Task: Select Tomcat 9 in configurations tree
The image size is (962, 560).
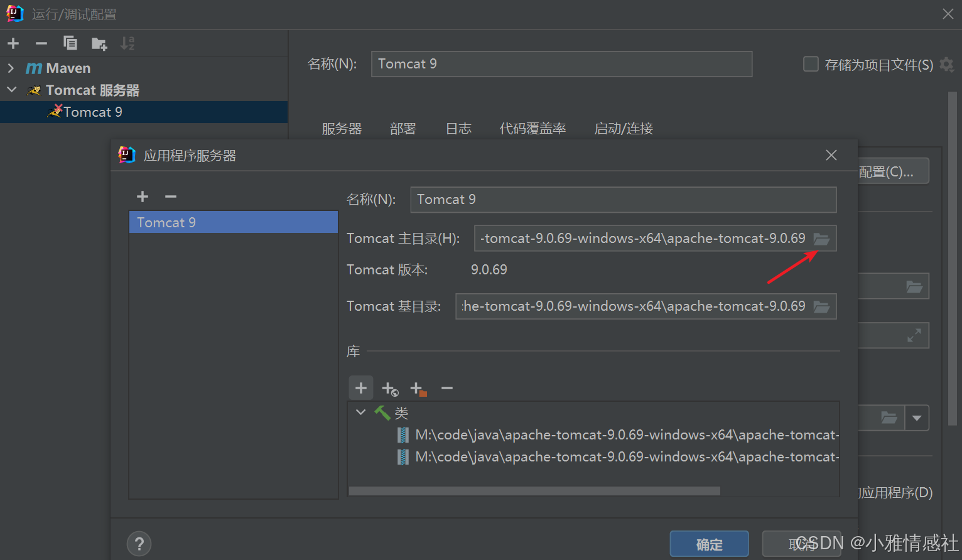Action: [x=144, y=112]
